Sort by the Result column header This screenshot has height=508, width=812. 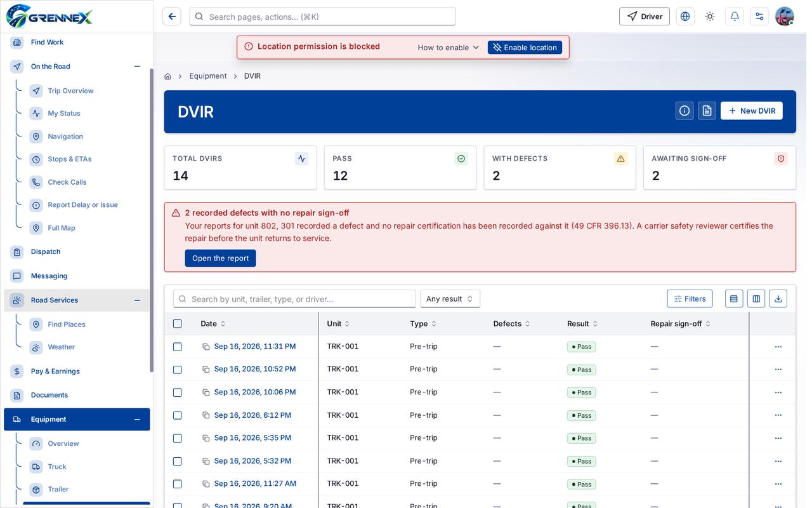(x=582, y=324)
